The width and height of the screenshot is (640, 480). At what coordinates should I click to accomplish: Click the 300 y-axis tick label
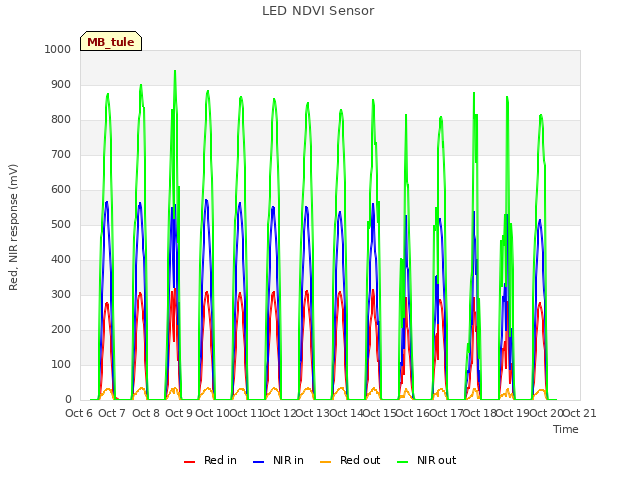(x=61, y=294)
